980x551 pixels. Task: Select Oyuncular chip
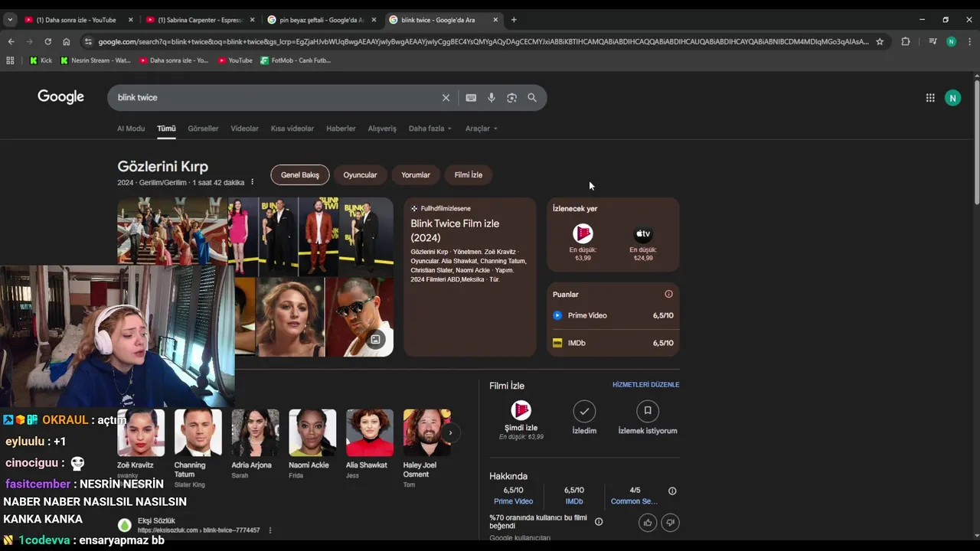coord(360,175)
